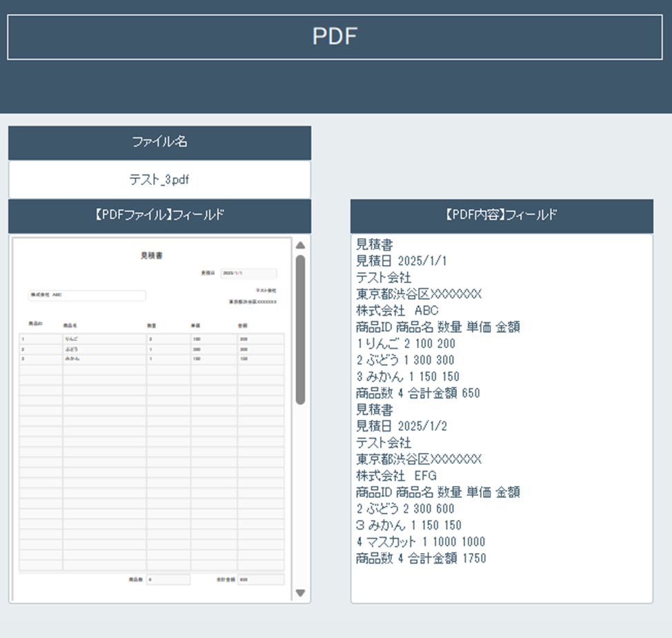Click the 株式会社 EFG text line
Image resolution: width=672 pixels, height=638 pixels.
[x=397, y=476]
